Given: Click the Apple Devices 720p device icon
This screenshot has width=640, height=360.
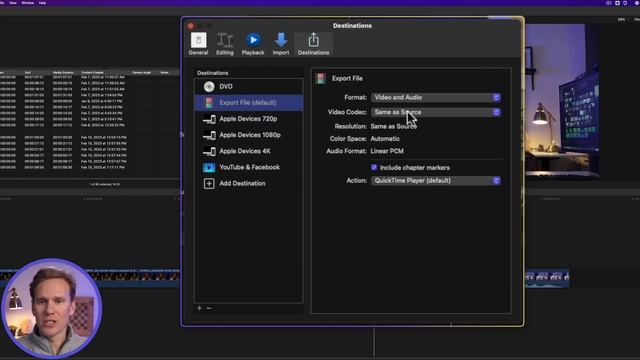Looking at the screenshot, I should tap(209, 119).
